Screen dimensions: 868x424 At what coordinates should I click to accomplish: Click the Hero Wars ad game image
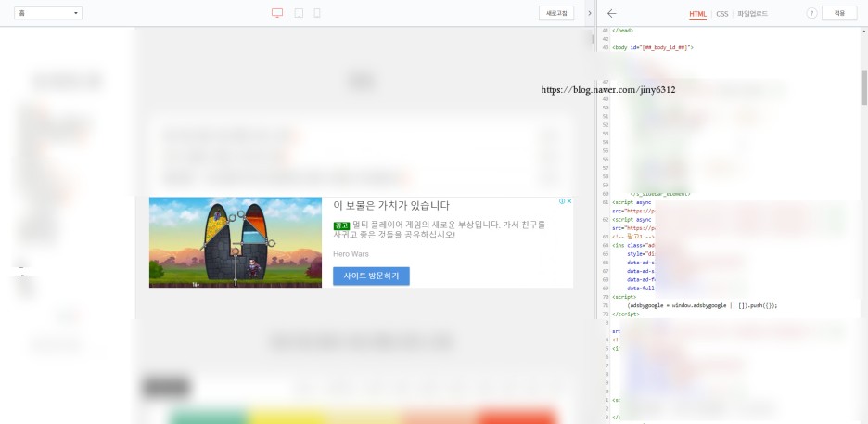236,242
